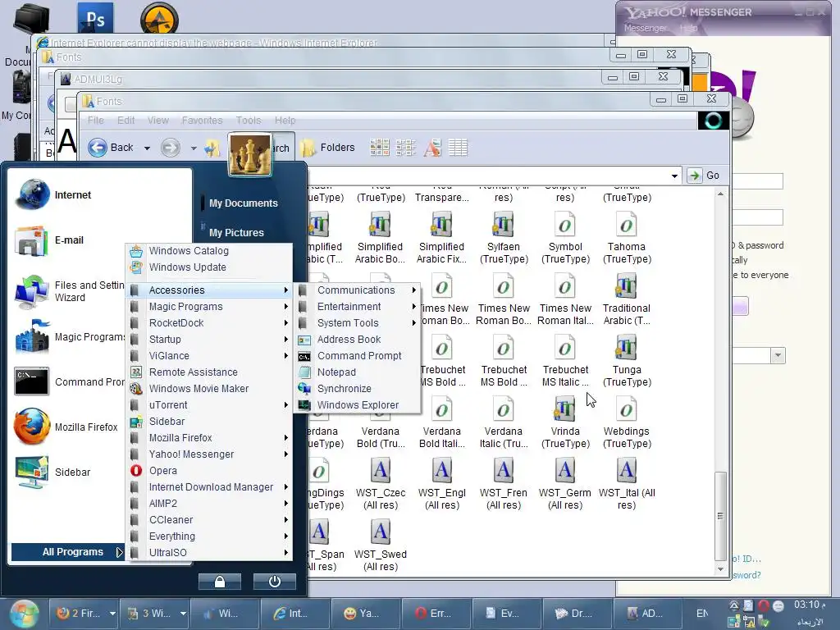
Task: Click Folders toolbar button in Fonts
Action: [327, 148]
